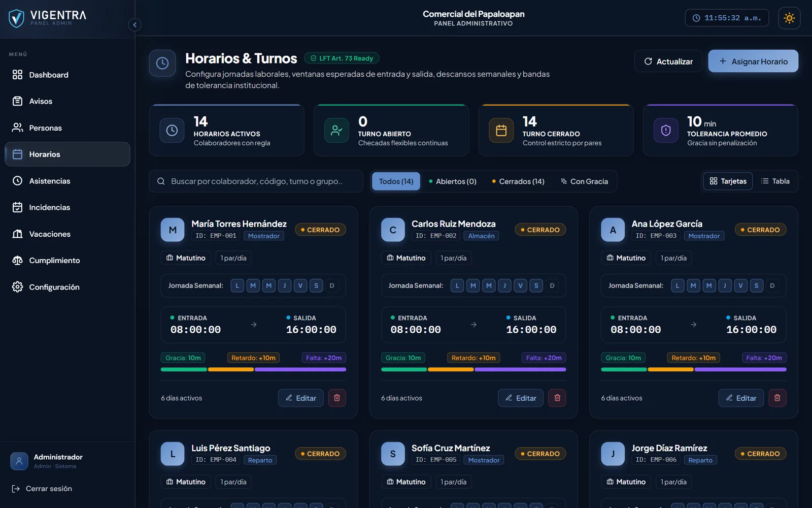Click Ana López García avatar A
Image resolution: width=812 pixels, height=508 pixels.
click(x=613, y=230)
